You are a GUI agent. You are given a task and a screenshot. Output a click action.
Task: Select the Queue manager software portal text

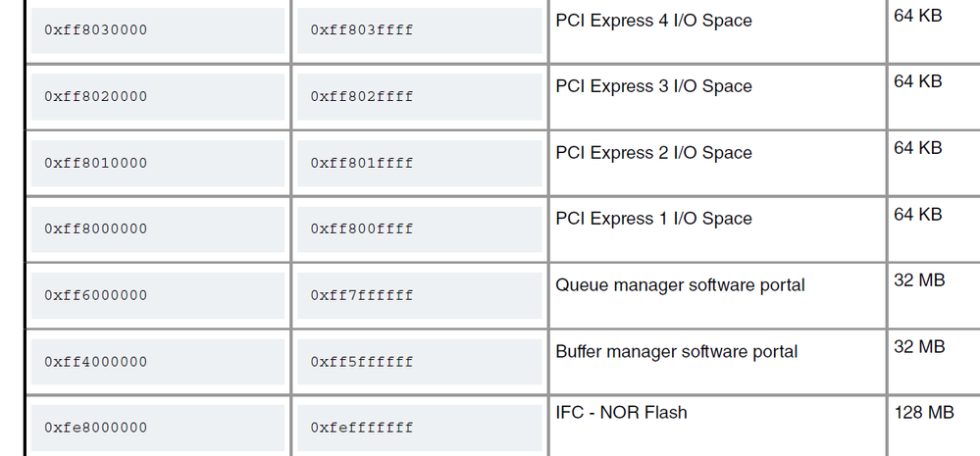[x=680, y=285]
